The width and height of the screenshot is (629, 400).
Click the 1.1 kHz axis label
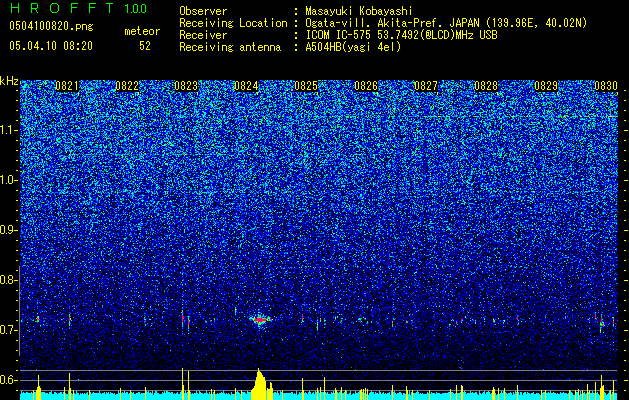pyautogui.click(x=8, y=130)
